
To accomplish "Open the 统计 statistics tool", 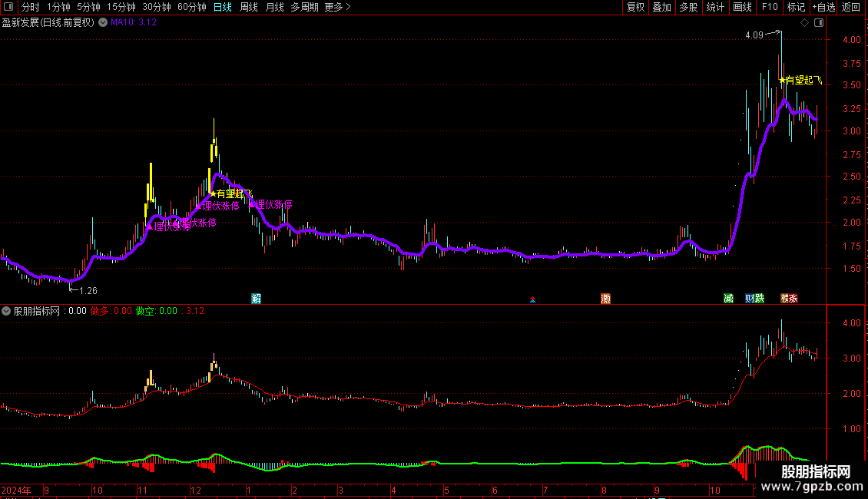I will (x=715, y=7).
